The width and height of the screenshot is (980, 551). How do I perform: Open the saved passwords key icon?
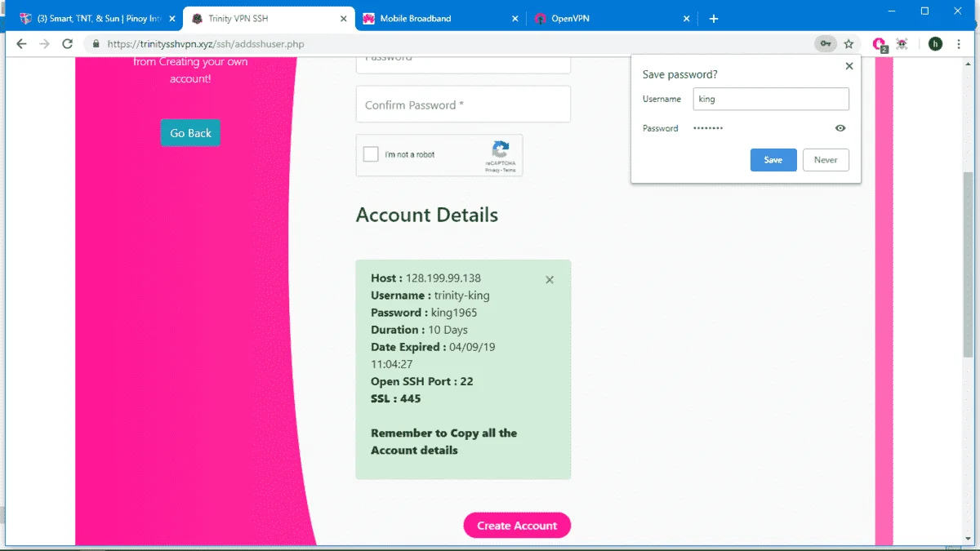point(826,44)
